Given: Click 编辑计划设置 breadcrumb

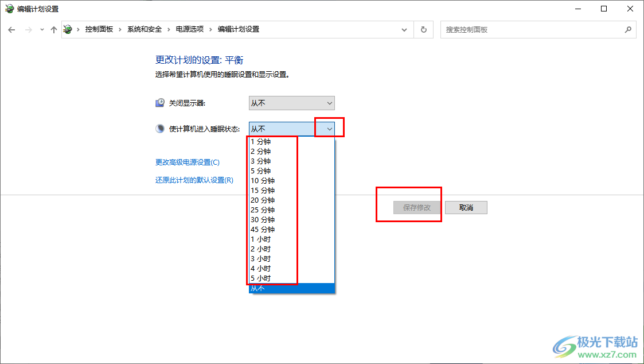Looking at the screenshot, I should (x=239, y=29).
